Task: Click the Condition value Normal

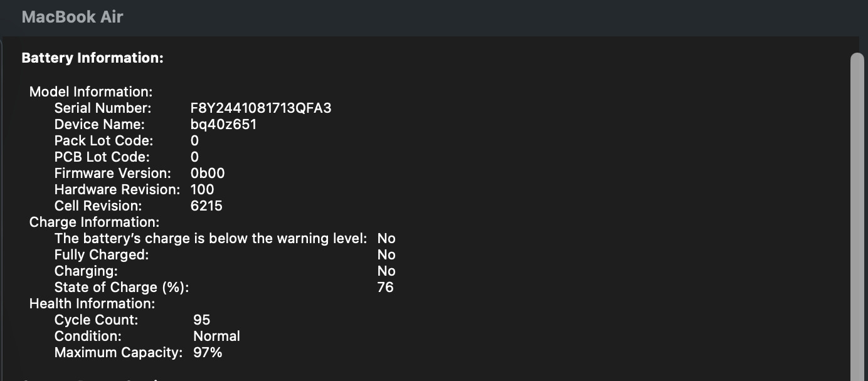Action: tap(216, 337)
